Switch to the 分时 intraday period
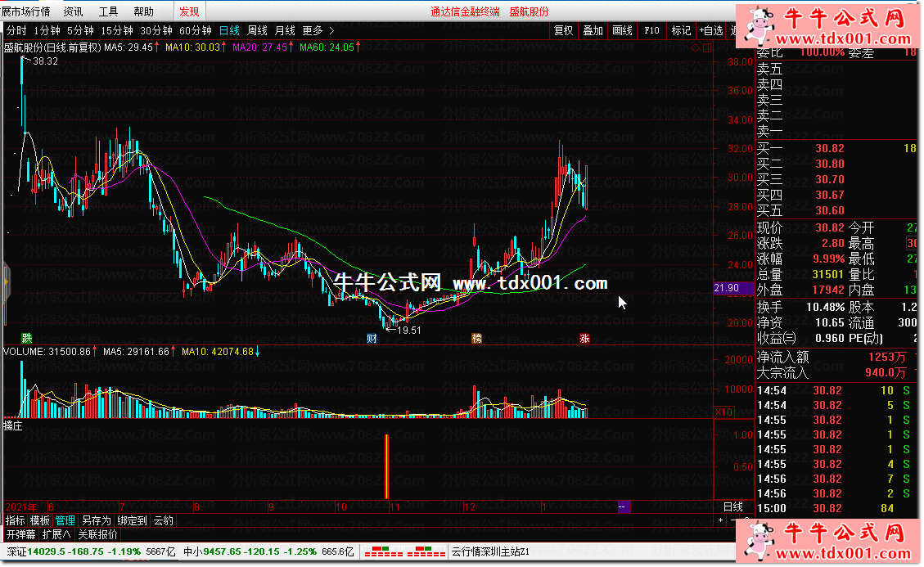924x567 pixels. (x=16, y=30)
